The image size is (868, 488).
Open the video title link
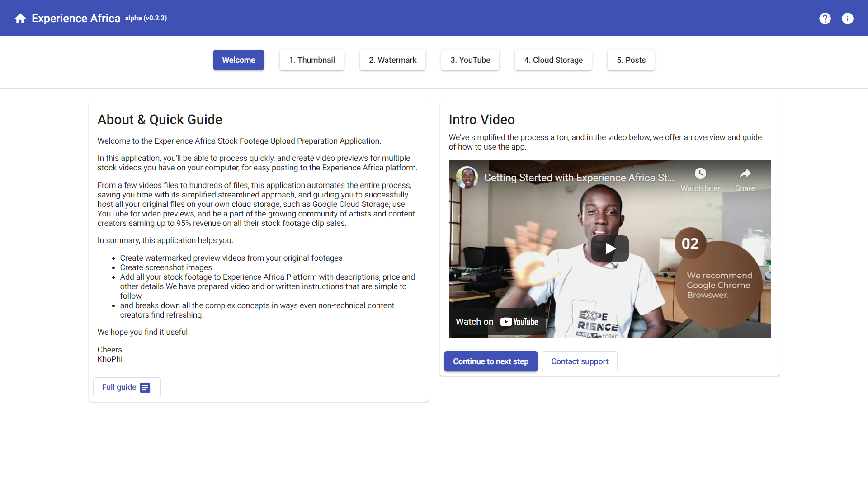point(579,178)
